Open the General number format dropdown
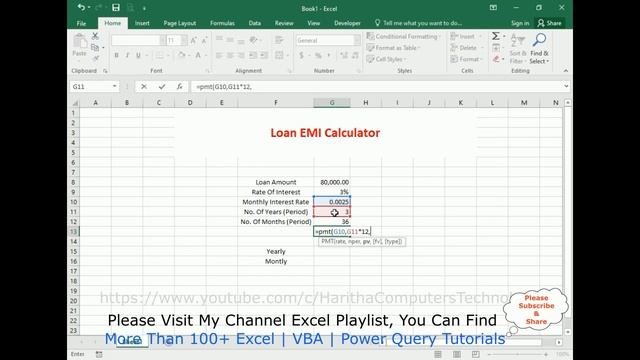 tap(357, 40)
